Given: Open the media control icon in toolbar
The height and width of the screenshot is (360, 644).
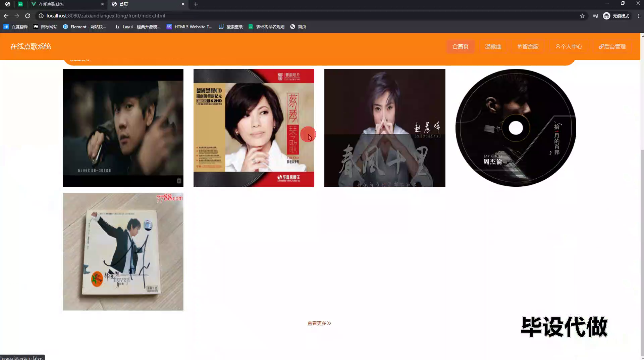Looking at the screenshot, I should pyautogui.click(x=595, y=16).
